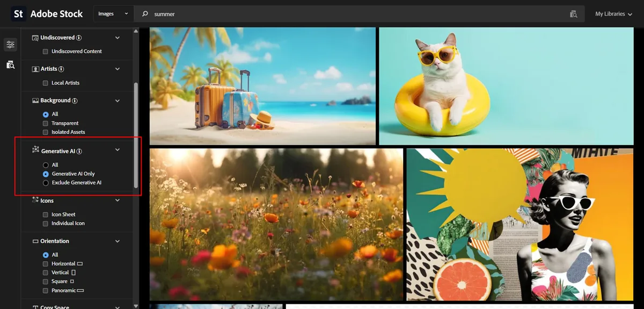644x309 pixels.
Task: Check the Horizontal orientation checkbox
Action: tap(46, 264)
